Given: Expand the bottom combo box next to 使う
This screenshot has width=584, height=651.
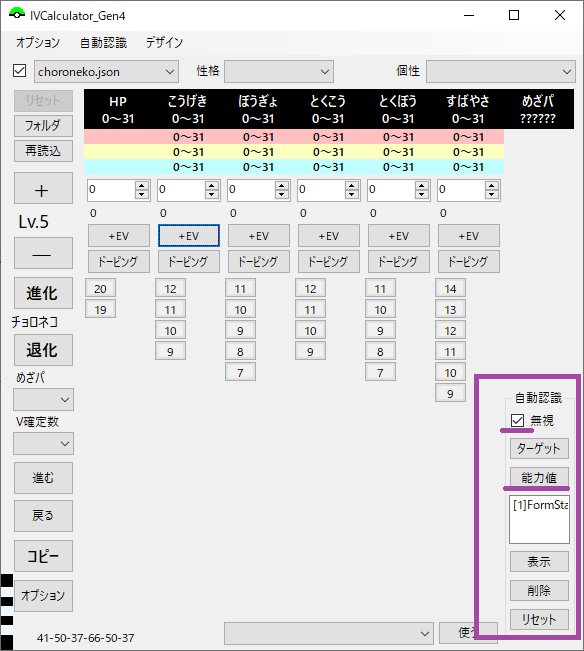Looking at the screenshot, I should 329,633.
